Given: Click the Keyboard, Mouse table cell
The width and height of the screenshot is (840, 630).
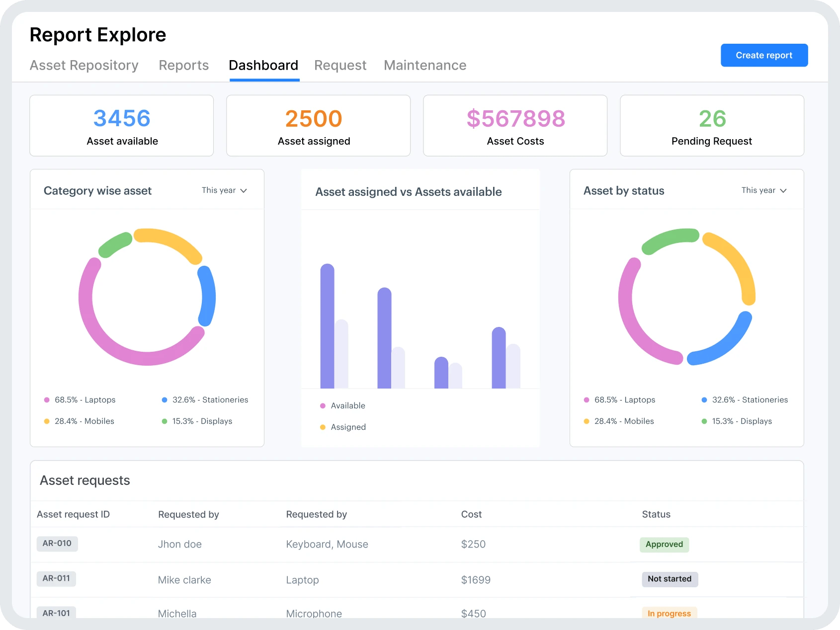Looking at the screenshot, I should (x=327, y=545).
